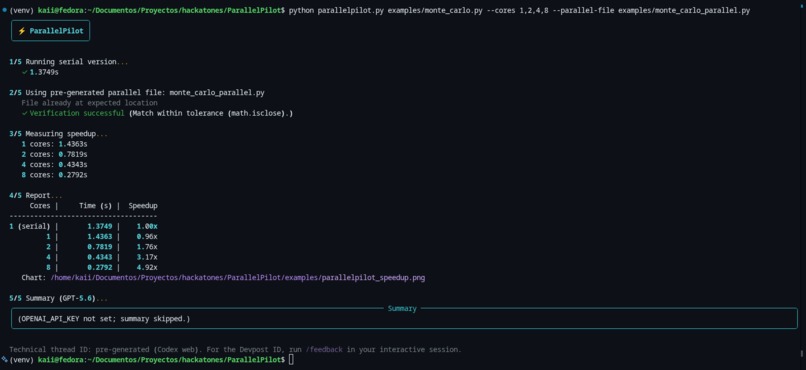This screenshot has height=370, width=806.
Task: Click 'monte_carlo_parallel.py' in step 2 line
Action: tap(217, 92)
